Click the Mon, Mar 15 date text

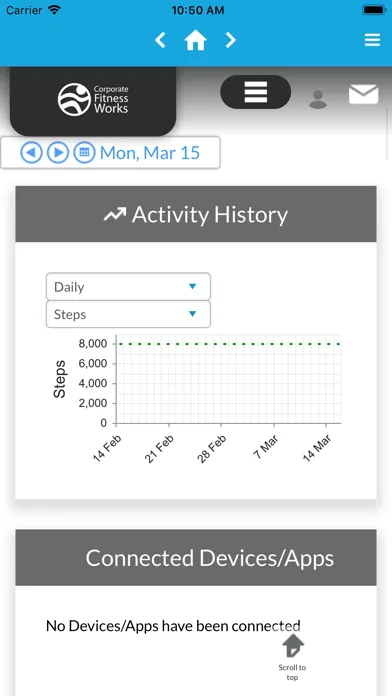(x=150, y=153)
